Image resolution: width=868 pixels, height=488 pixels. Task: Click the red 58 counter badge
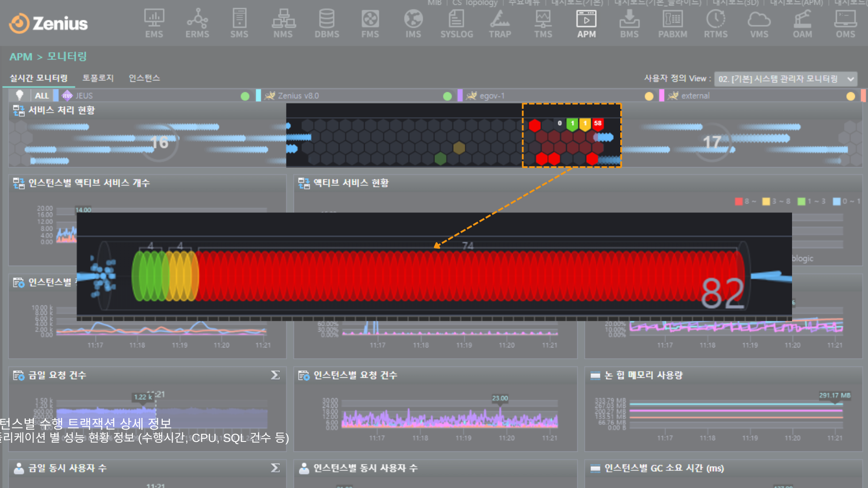598,123
